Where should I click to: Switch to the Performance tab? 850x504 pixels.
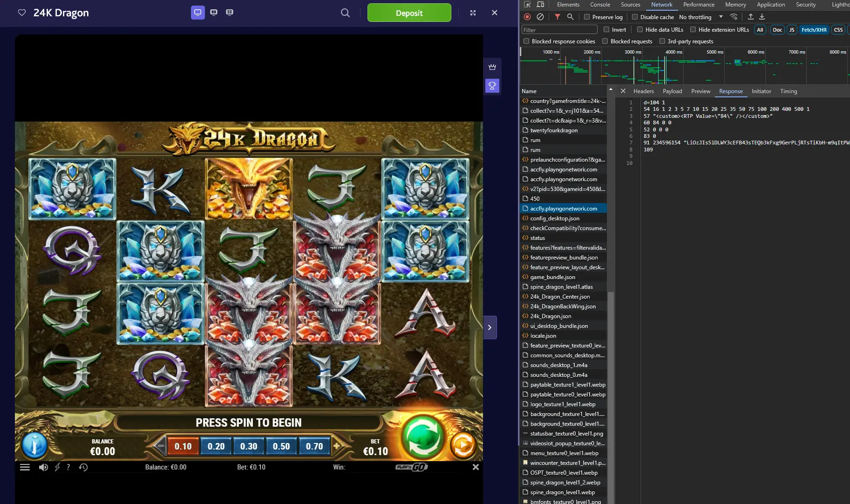point(699,5)
